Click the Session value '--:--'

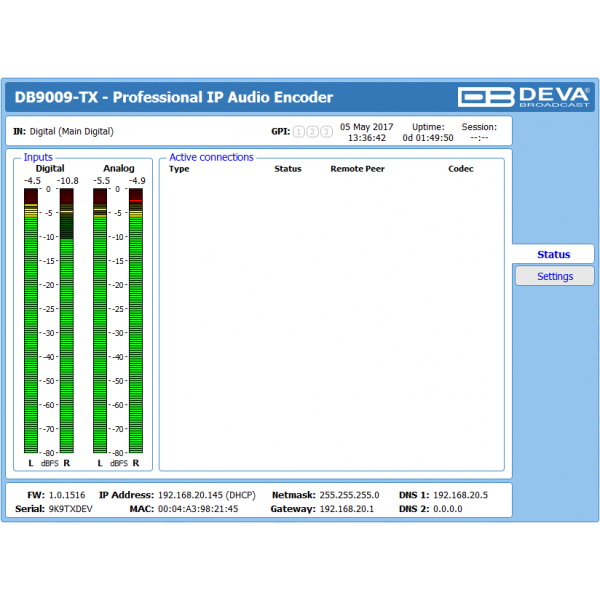pos(479,138)
